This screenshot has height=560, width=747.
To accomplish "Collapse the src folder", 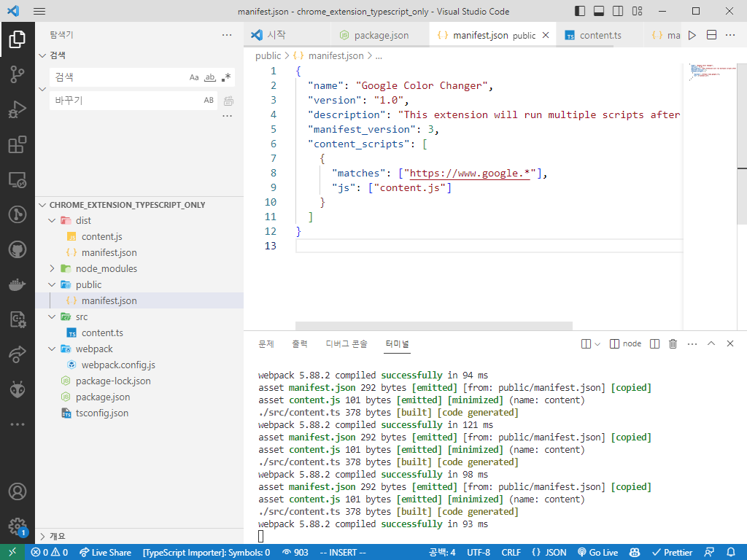I will click(x=52, y=316).
